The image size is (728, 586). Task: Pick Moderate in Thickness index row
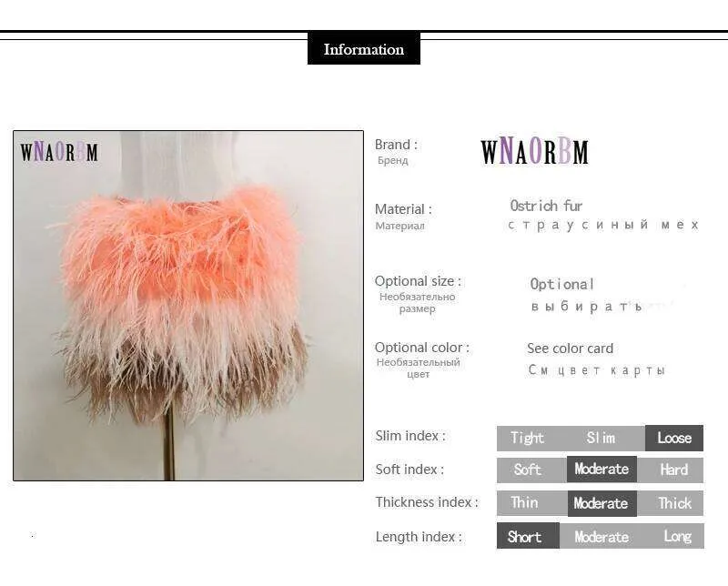tap(602, 503)
